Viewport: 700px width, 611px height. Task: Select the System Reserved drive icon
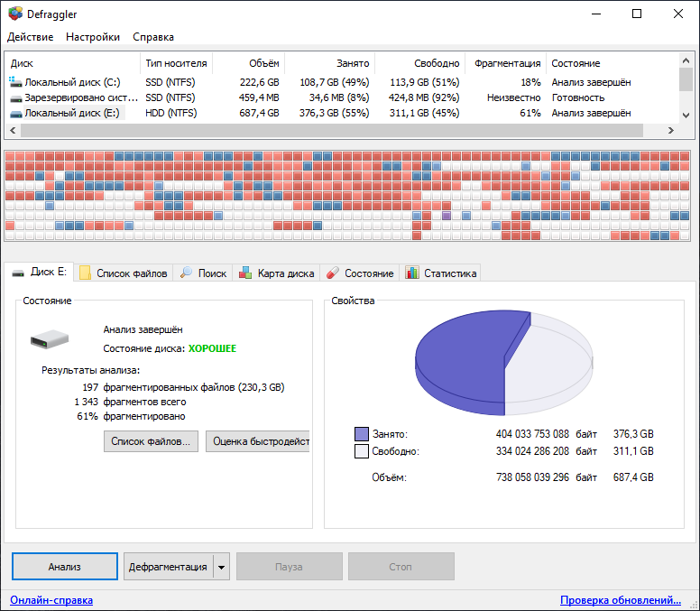click(x=15, y=98)
